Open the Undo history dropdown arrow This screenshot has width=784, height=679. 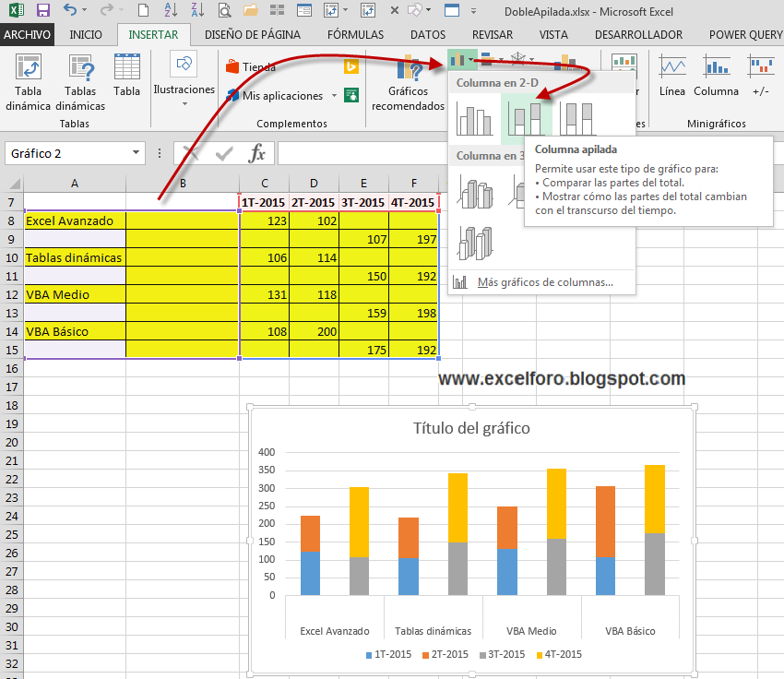point(84,10)
